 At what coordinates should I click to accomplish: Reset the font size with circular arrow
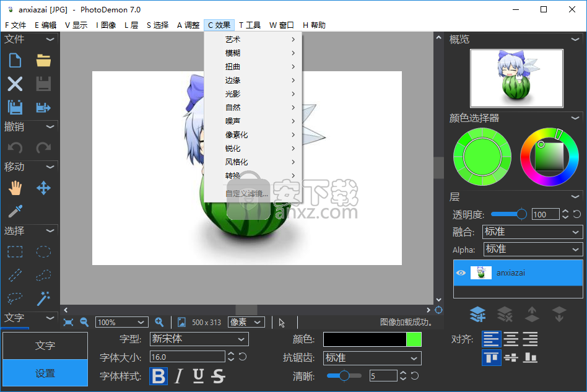[x=243, y=357]
